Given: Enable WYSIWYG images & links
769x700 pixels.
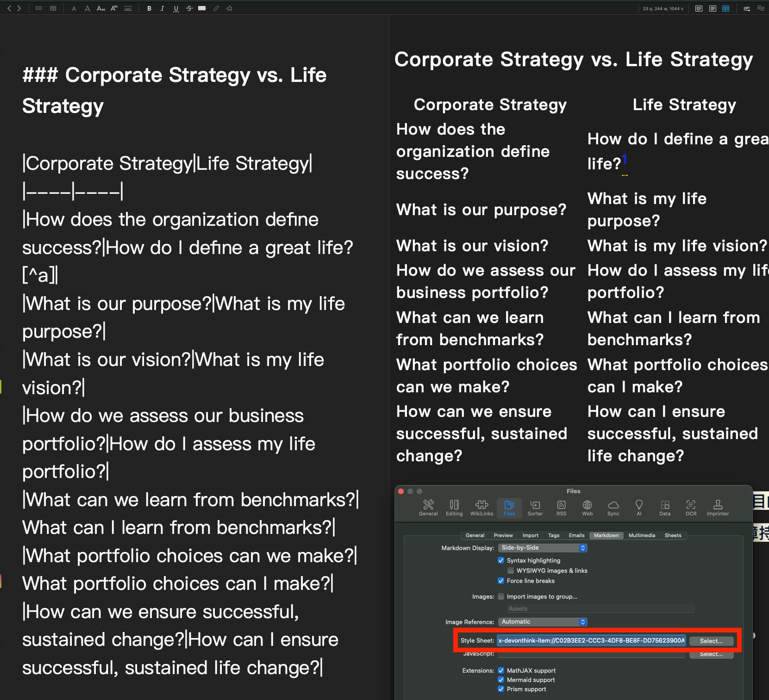Looking at the screenshot, I should click(511, 570).
